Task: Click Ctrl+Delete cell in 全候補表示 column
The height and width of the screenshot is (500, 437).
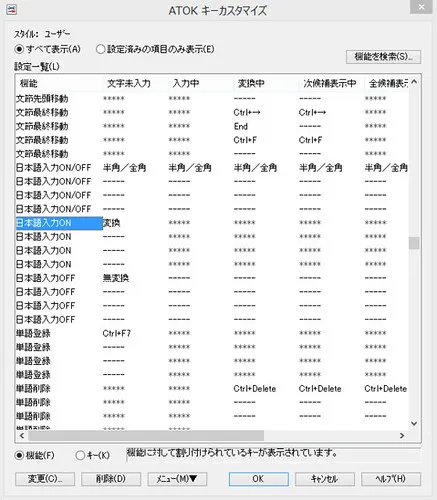Action: tap(386, 389)
